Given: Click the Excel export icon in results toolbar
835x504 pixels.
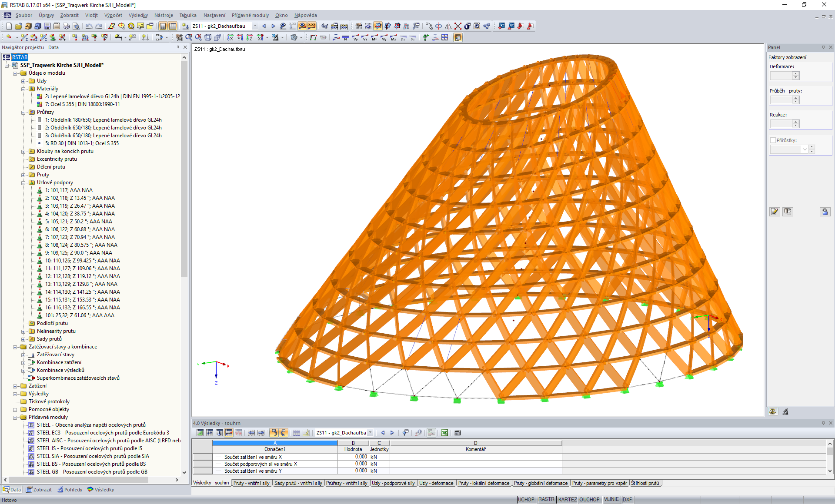Looking at the screenshot, I should coord(444,433).
